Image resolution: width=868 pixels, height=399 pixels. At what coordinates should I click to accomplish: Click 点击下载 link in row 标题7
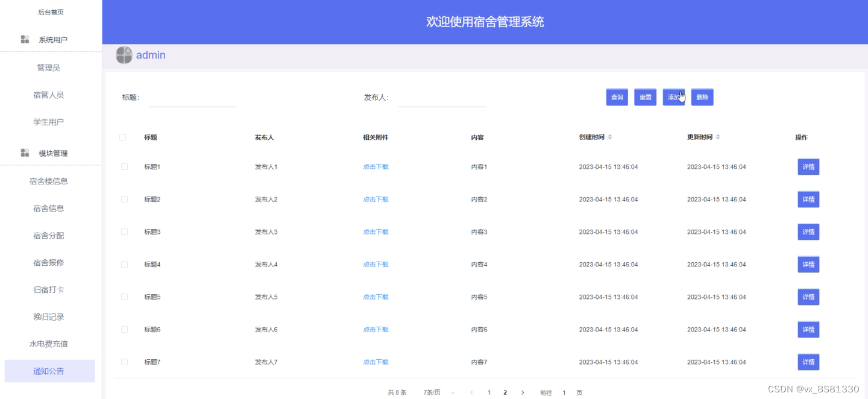click(x=376, y=362)
